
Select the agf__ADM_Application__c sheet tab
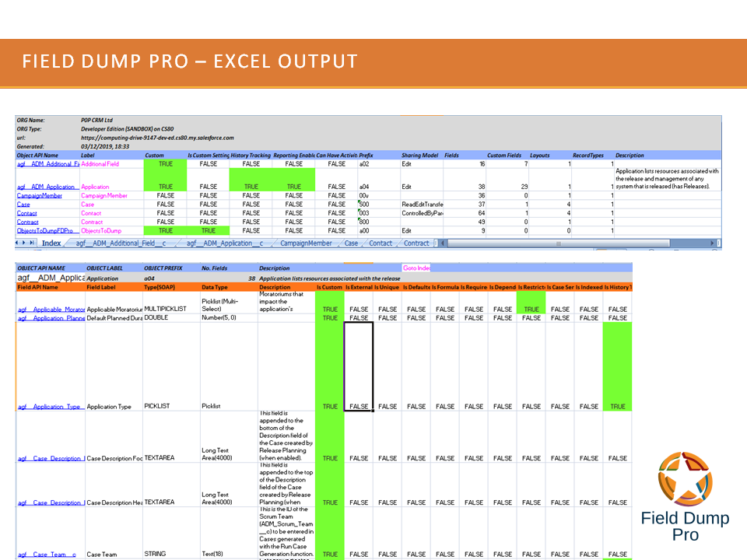click(x=226, y=243)
